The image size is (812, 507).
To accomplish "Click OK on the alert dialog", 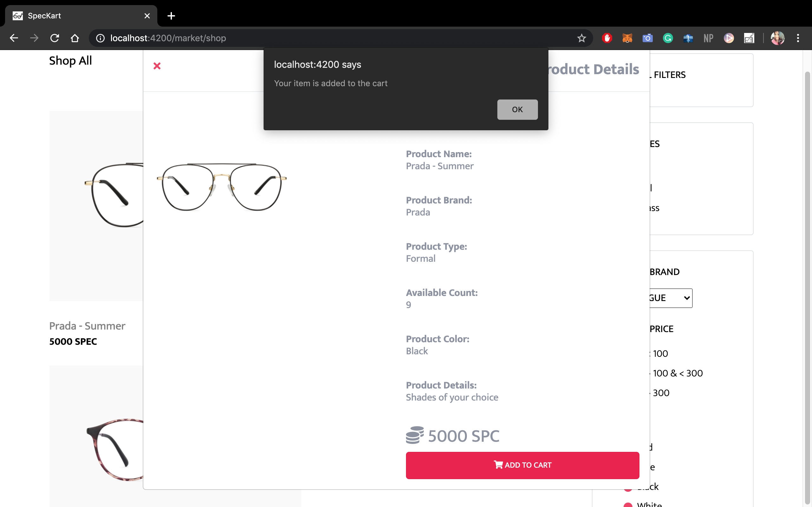I will pyautogui.click(x=517, y=110).
